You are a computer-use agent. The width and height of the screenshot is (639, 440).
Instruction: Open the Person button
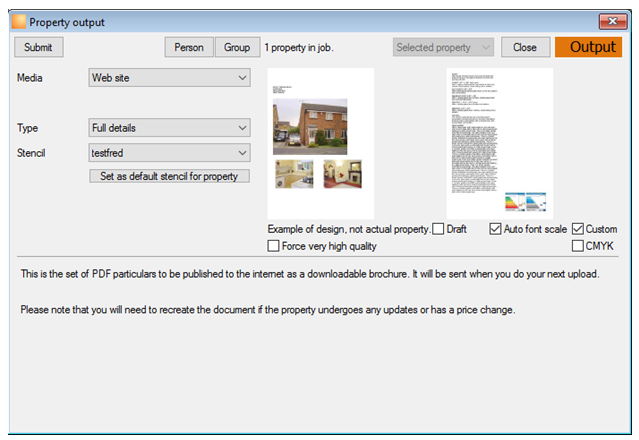189,47
